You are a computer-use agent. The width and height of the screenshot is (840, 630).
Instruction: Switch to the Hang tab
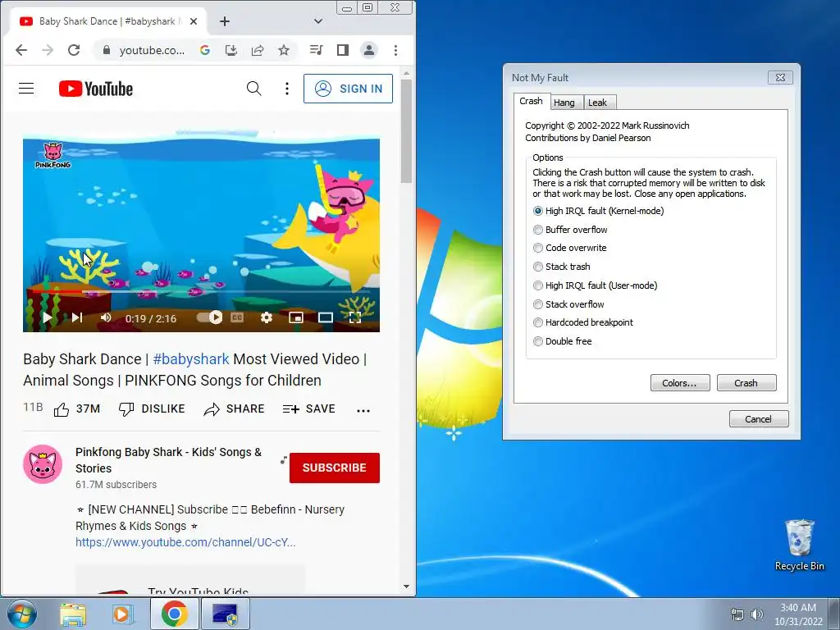[x=564, y=103]
